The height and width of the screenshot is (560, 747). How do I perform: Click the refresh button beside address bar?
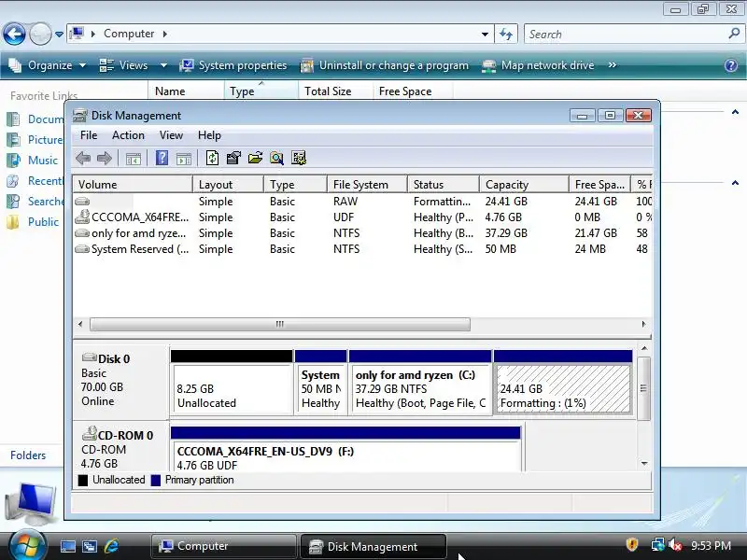click(506, 34)
